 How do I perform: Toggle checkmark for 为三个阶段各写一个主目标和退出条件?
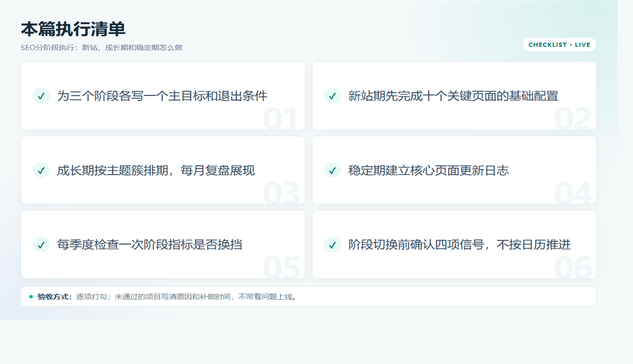[41, 95]
